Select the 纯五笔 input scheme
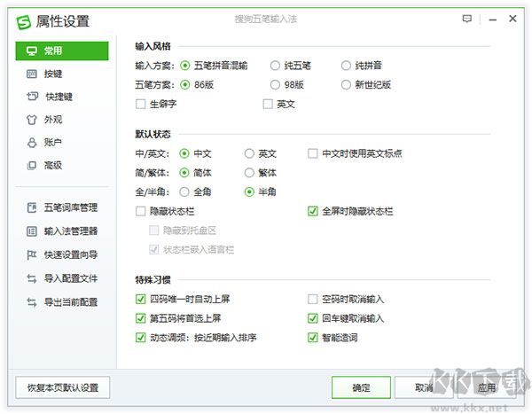 (275, 66)
